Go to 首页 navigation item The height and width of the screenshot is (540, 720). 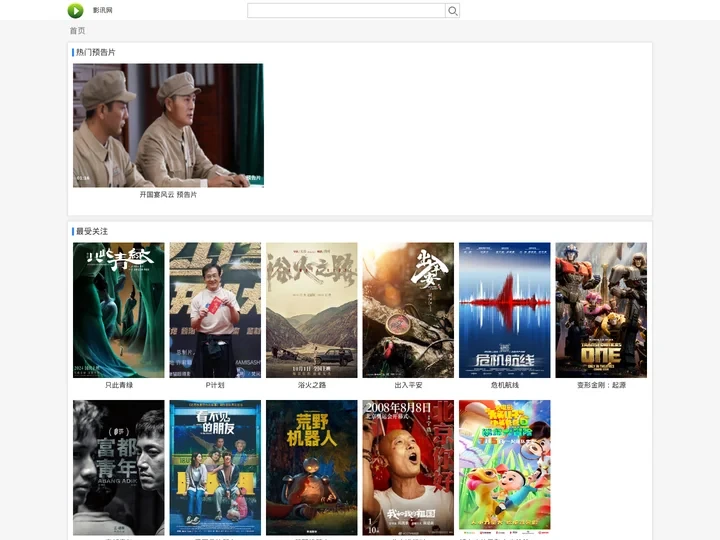point(77,30)
